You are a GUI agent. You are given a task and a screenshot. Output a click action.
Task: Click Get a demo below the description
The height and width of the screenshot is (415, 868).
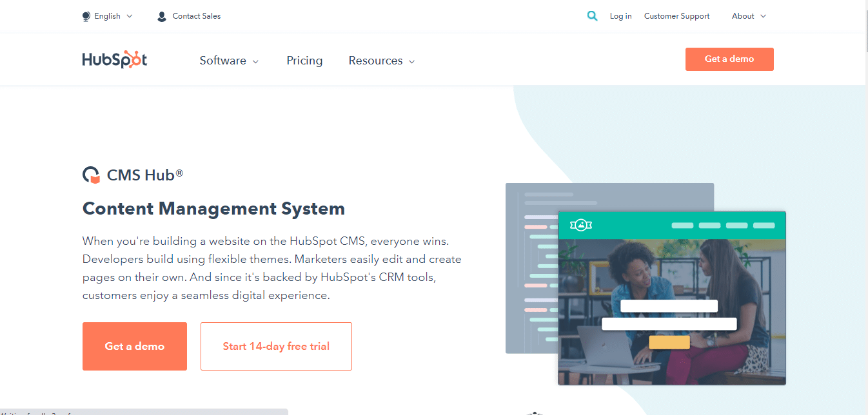(x=135, y=346)
